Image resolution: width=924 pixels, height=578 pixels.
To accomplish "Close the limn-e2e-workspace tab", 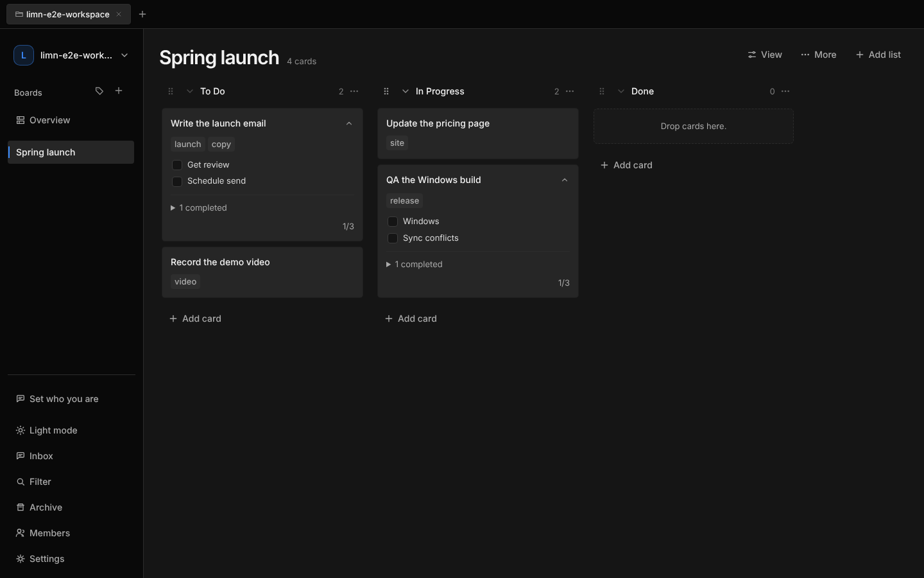I will pos(119,14).
